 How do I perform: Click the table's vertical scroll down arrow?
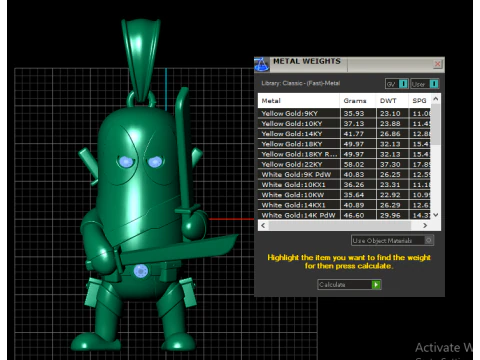435,215
